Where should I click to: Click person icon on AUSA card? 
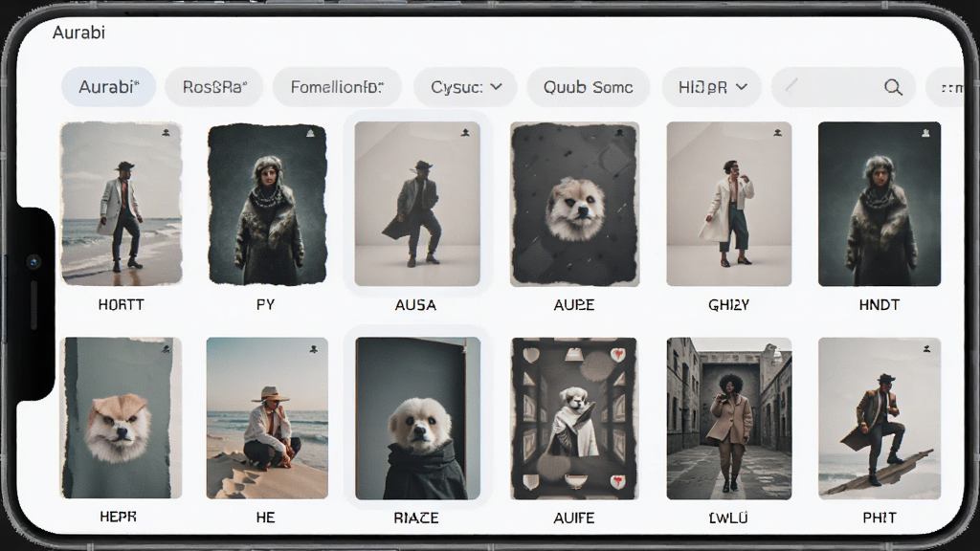[465, 132]
